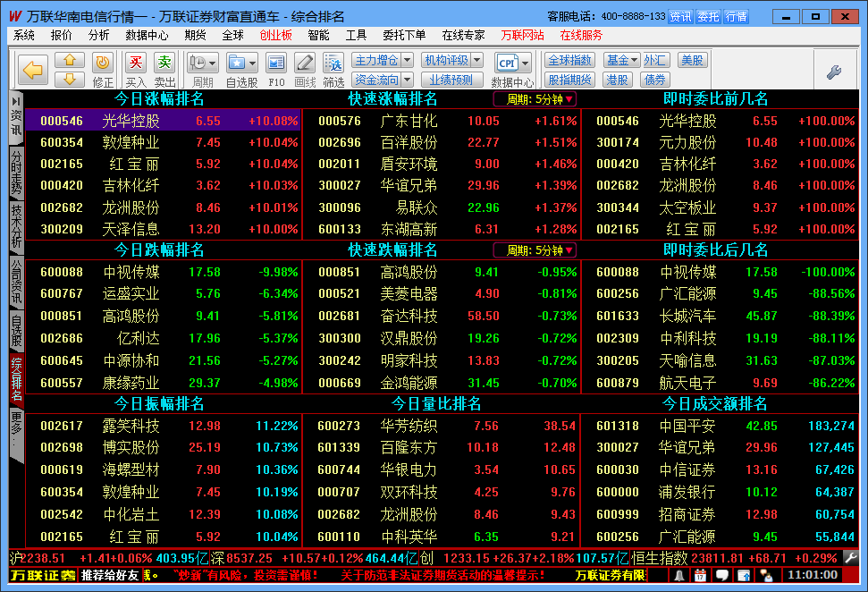Expand the 机构评级 dropdown arrow
Viewport: 868px width, 592px height.
point(476,60)
